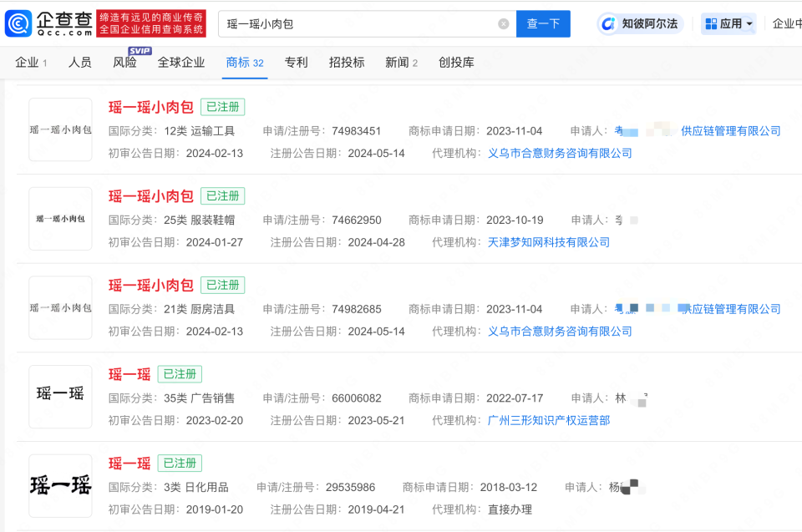The width and height of the screenshot is (802, 532).
Task: View 全球企业 search results
Action: coord(180,63)
